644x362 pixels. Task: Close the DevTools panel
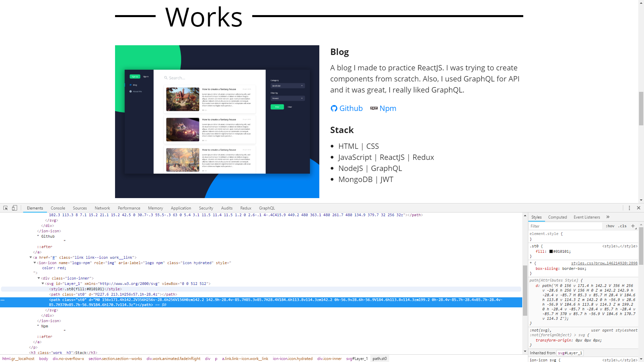point(639,208)
